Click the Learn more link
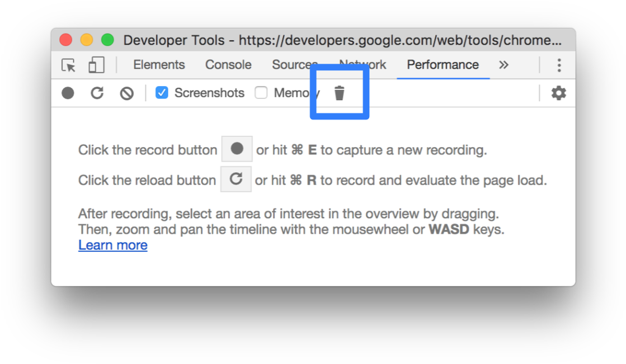626x364 pixels. click(112, 245)
